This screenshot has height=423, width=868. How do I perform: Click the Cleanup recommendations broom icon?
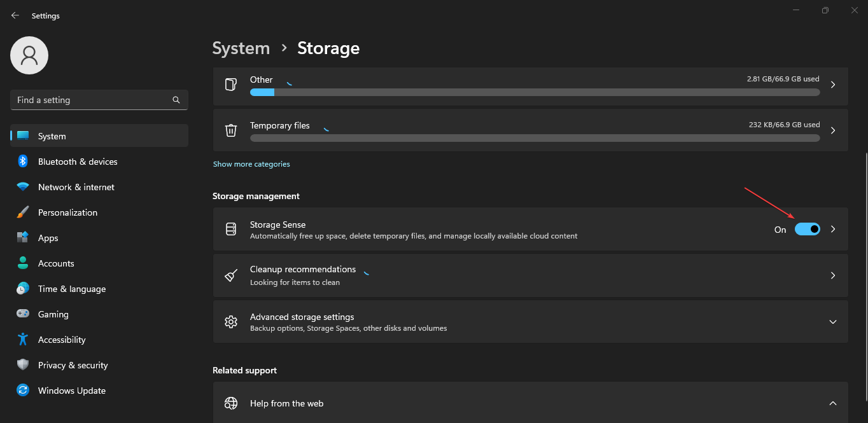pyautogui.click(x=231, y=275)
